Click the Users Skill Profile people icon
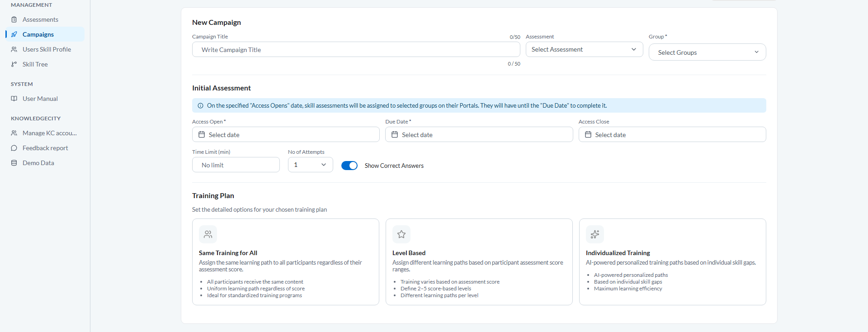The height and width of the screenshot is (332, 868). tap(14, 49)
